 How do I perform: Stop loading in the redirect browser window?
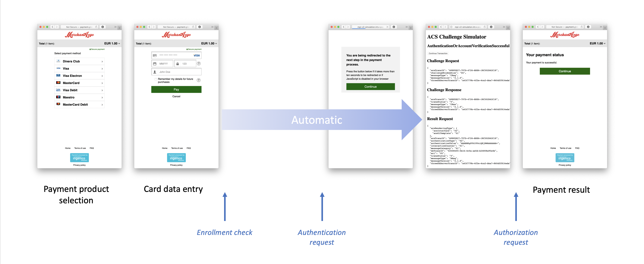pos(387,27)
